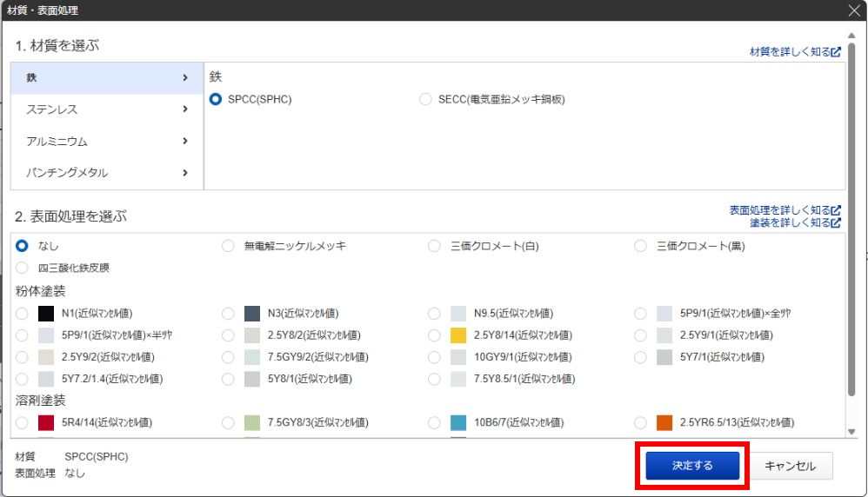Expand the ステンレス chevron arrow
Screen dimensions: 868x497
tap(185, 109)
